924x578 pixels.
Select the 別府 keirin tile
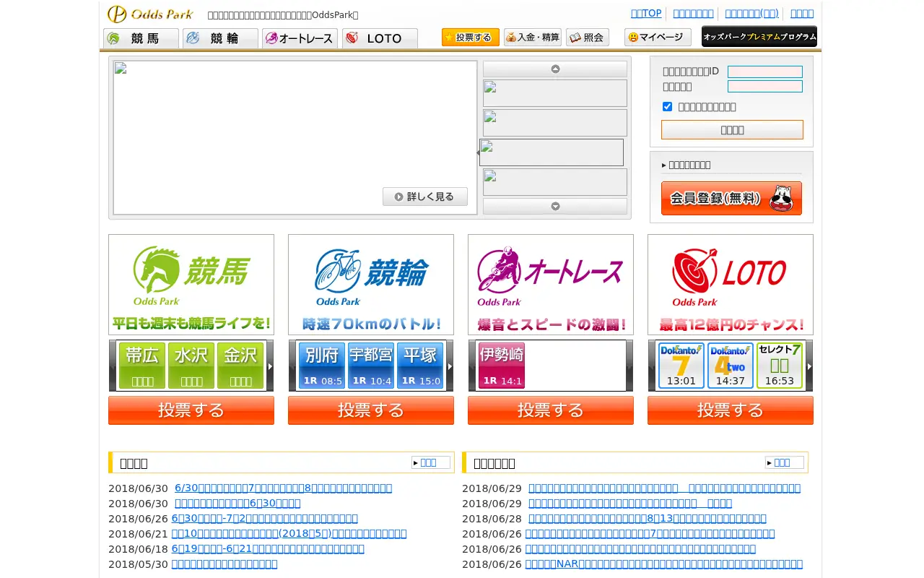tap(322, 366)
